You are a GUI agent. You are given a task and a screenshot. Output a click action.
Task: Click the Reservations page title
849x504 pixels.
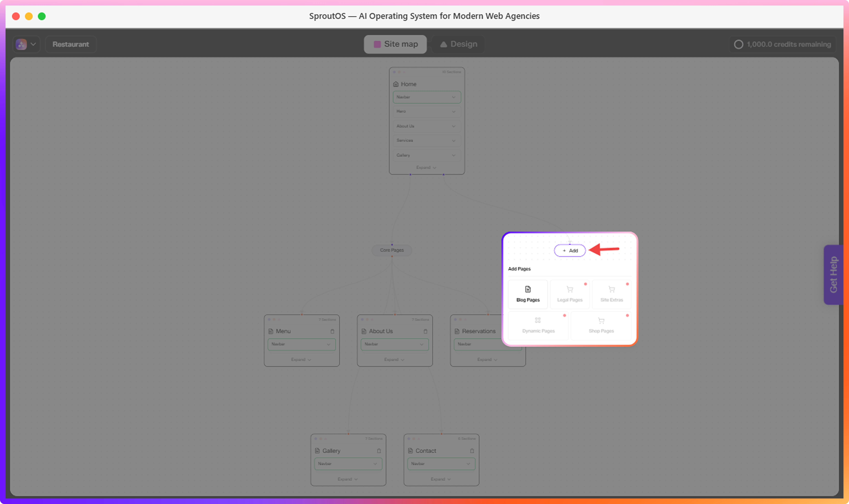click(x=479, y=331)
